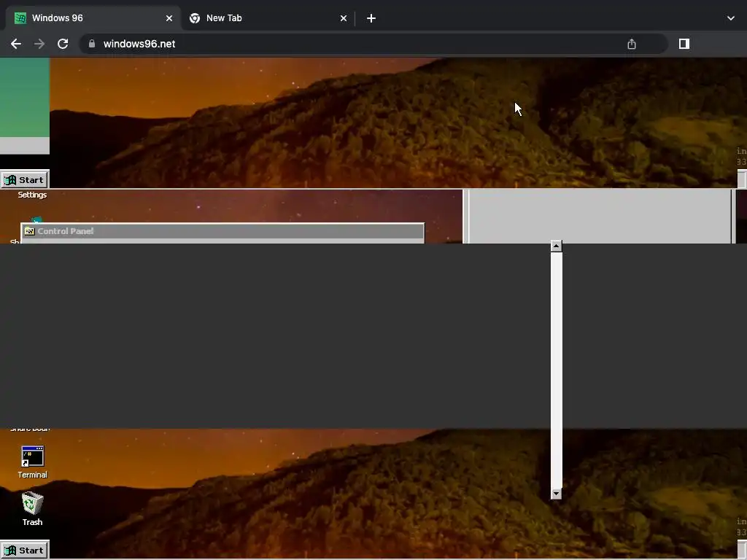This screenshot has width=747, height=560.
Task: Click the Terminal label text
Action: pos(32,475)
